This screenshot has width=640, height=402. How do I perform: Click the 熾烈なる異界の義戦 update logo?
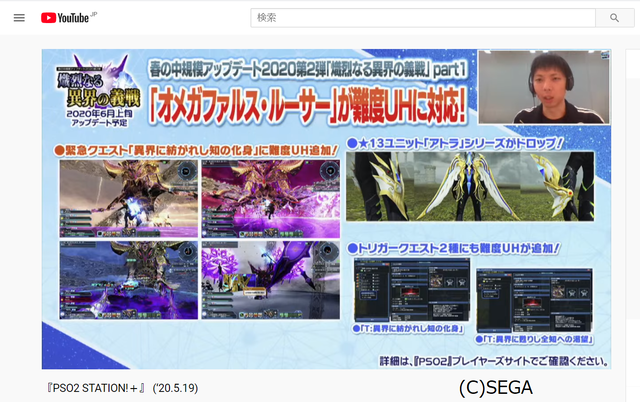[x=98, y=91]
